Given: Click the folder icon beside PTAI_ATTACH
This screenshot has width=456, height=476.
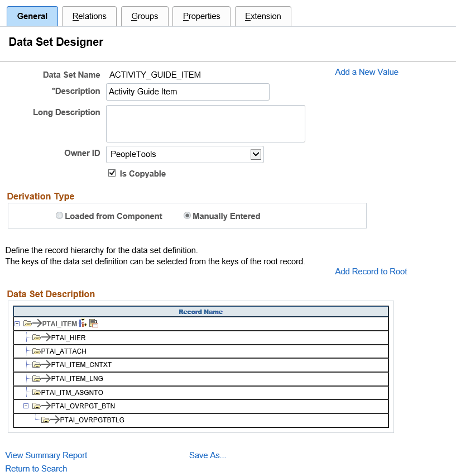Looking at the screenshot, I should coord(35,351).
